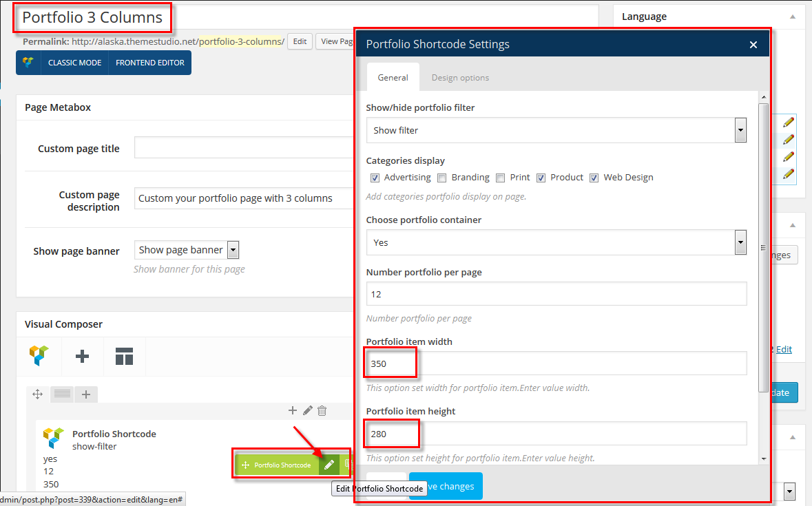812x506 pixels.
Task: Edit the column with the gray pencil
Action: 308,410
